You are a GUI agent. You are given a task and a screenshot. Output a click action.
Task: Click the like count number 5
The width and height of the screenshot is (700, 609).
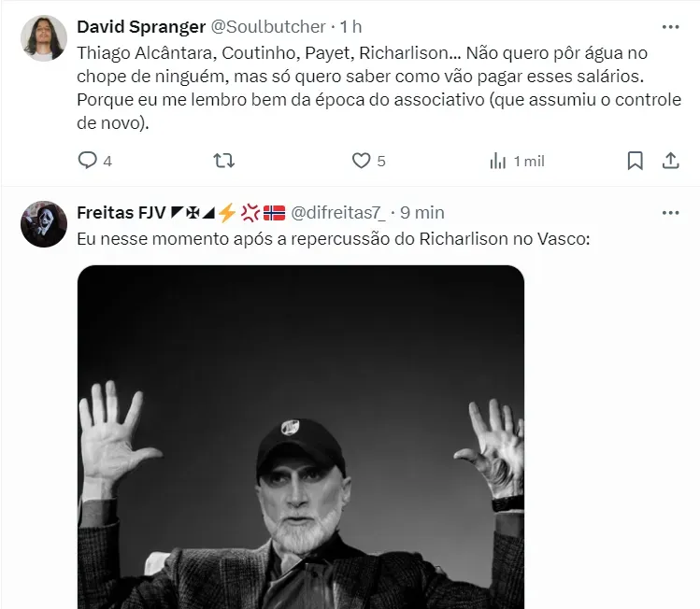(x=380, y=161)
